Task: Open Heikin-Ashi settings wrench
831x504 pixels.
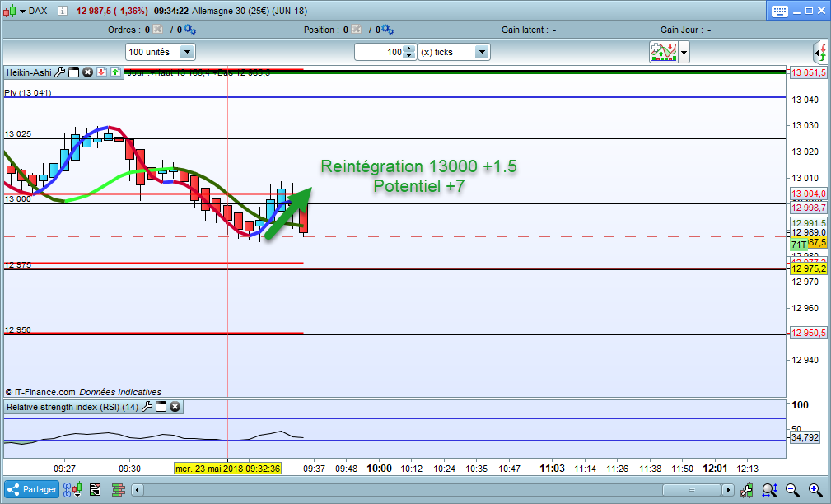Action: coord(59,72)
